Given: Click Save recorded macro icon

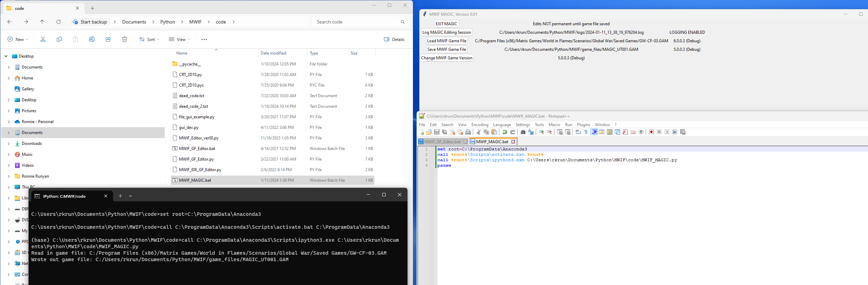Looking at the screenshot, I should pyautogui.click(x=682, y=132).
